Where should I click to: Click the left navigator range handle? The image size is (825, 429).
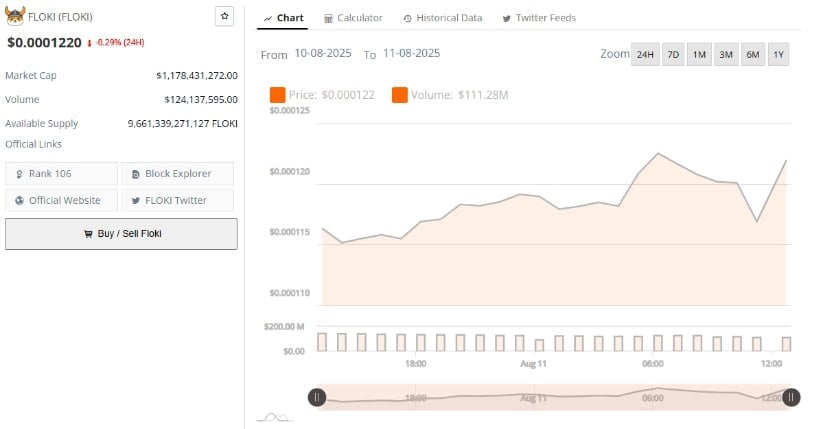pyautogui.click(x=317, y=397)
